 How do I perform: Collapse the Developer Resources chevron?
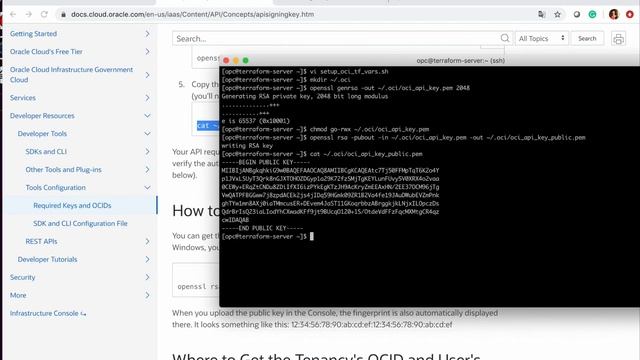click(x=147, y=116)
